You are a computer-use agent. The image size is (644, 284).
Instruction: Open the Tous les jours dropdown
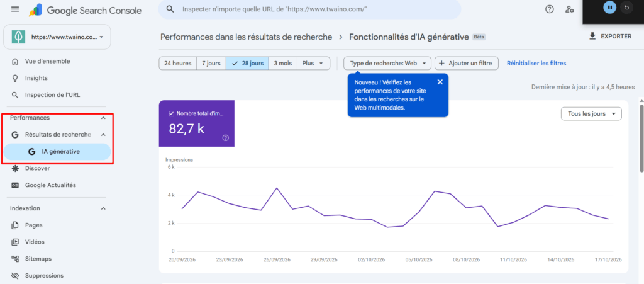591,114
